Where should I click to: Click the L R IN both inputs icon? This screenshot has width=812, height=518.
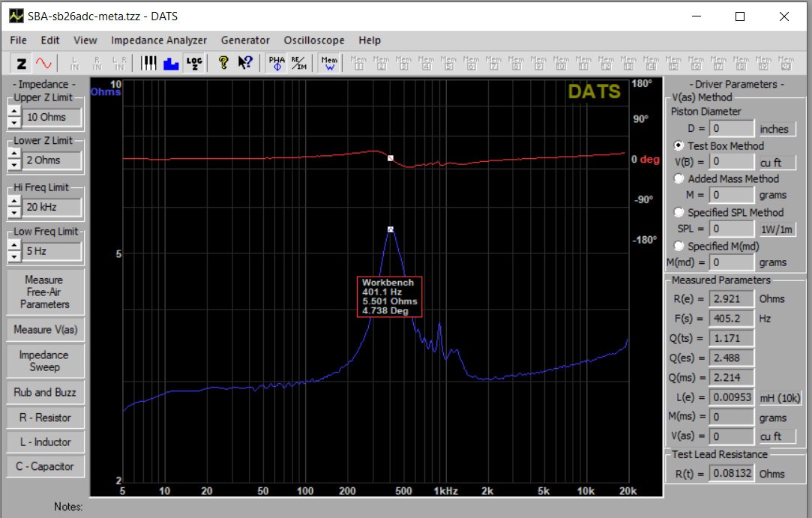click(x=120, y=63)
